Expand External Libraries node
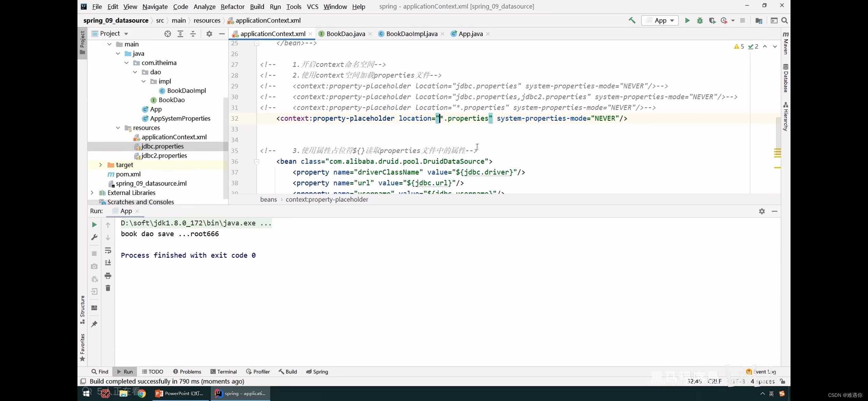The height and width of the screenshot is (401, 868). click(92, 193)
